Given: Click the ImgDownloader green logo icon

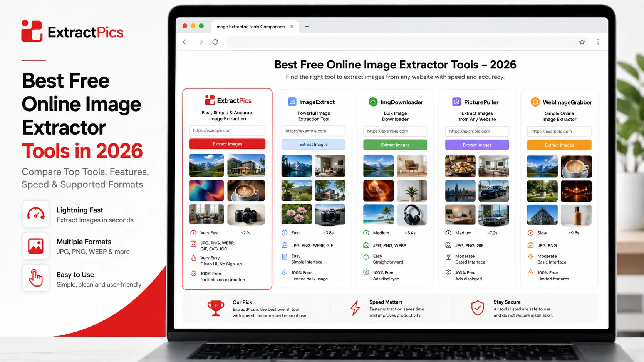Looking at the screenshot, I should tap(373, 102).
